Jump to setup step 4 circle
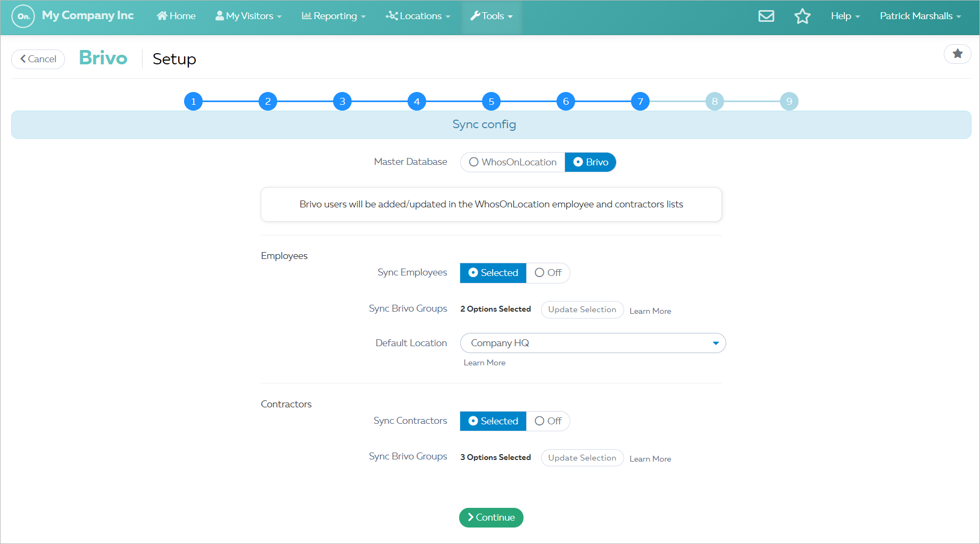This screenshot has height=544, width=980. 417,101
